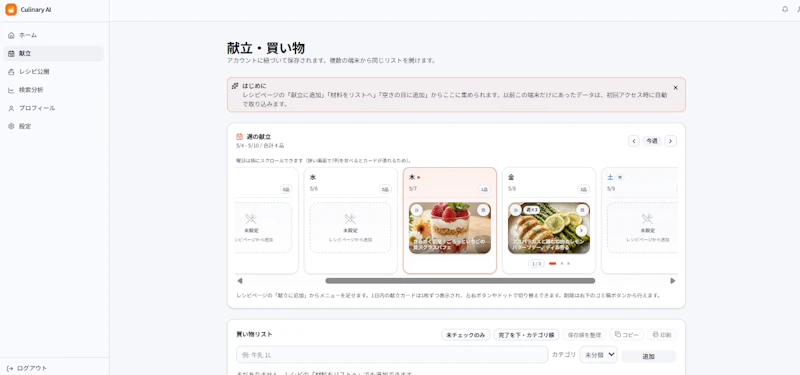Open 設定 in the sidebar
This screenshot has height=375, width=800.
click(x=53, y=126)
